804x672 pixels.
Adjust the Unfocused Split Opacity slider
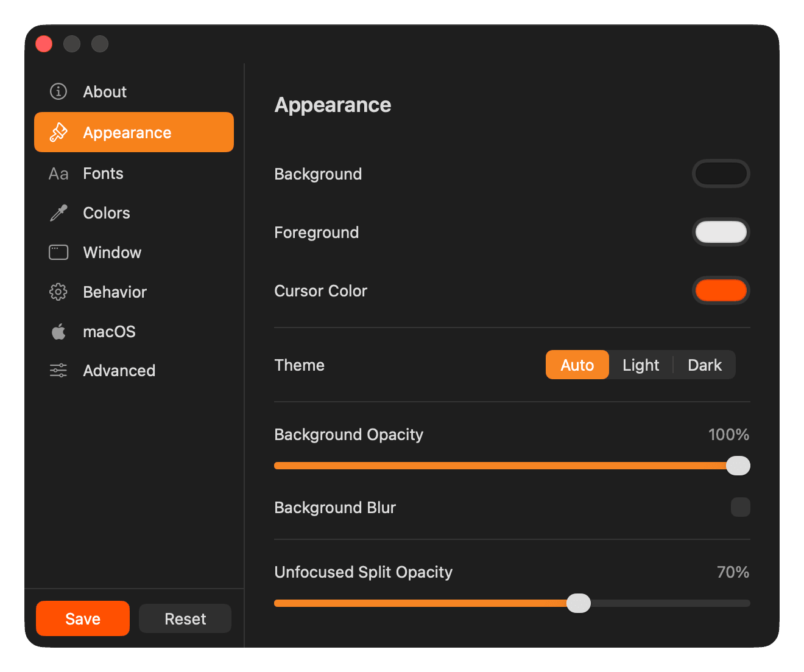(578, 603)
